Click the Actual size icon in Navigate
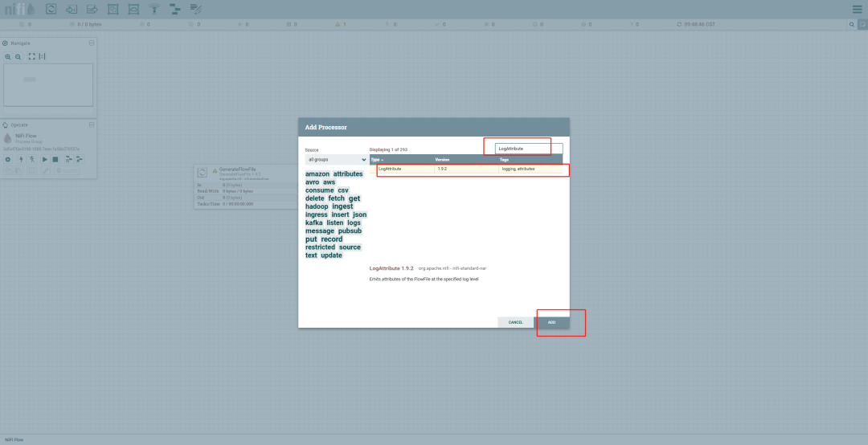Screen dimensions: 868x445 coord(42,56)
